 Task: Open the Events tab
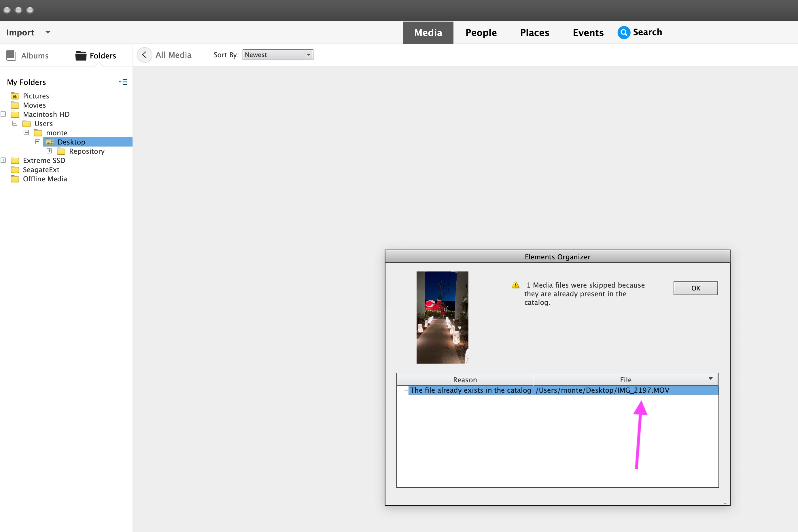(x=588, y=33)
